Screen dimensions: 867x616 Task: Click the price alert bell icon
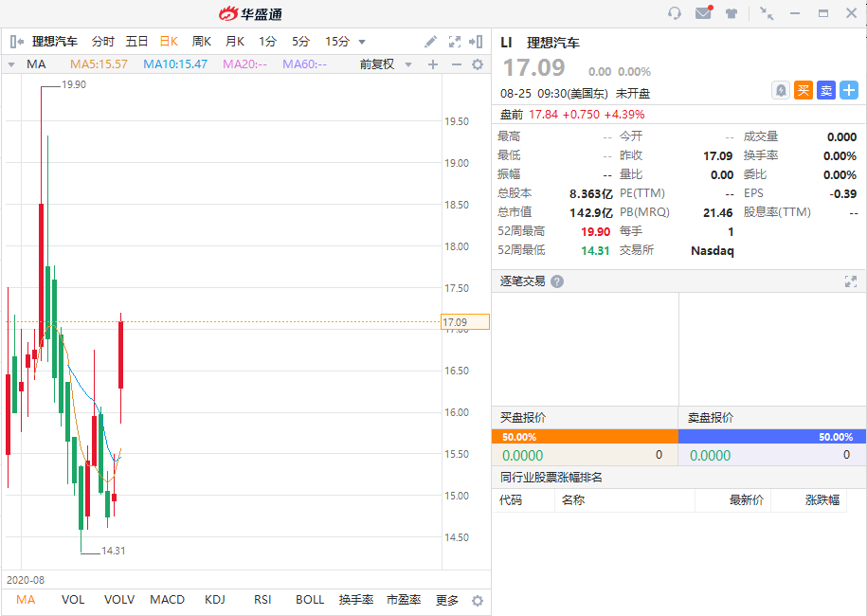tap(780, 90)
